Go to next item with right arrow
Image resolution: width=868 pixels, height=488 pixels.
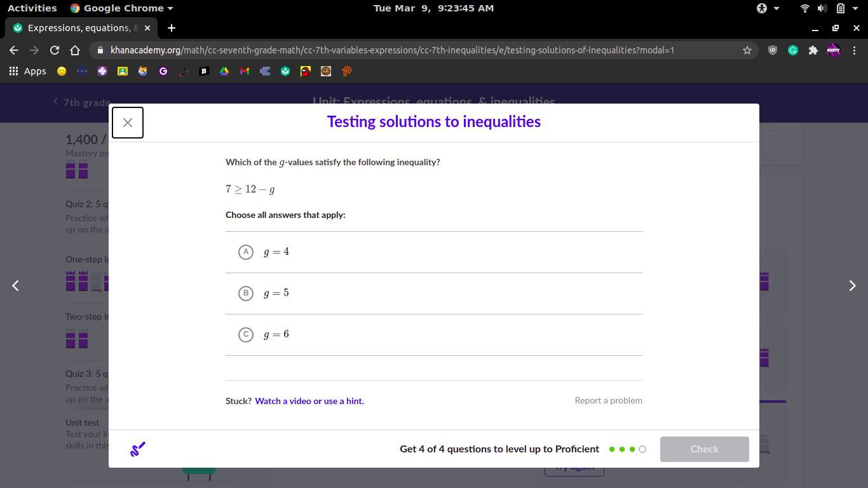(x=853, y=286)
